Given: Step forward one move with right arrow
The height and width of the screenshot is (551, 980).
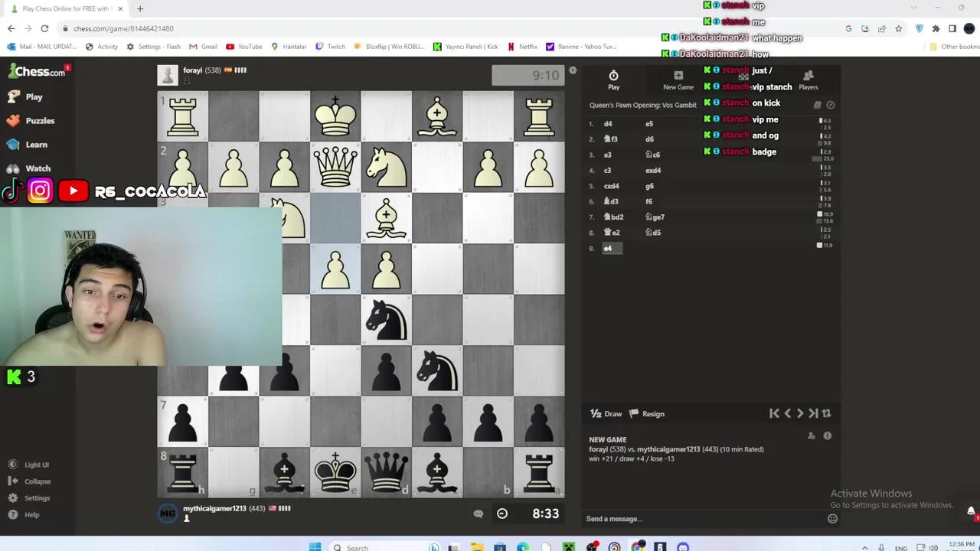Looking at the screenshot, I should point(800,413).
